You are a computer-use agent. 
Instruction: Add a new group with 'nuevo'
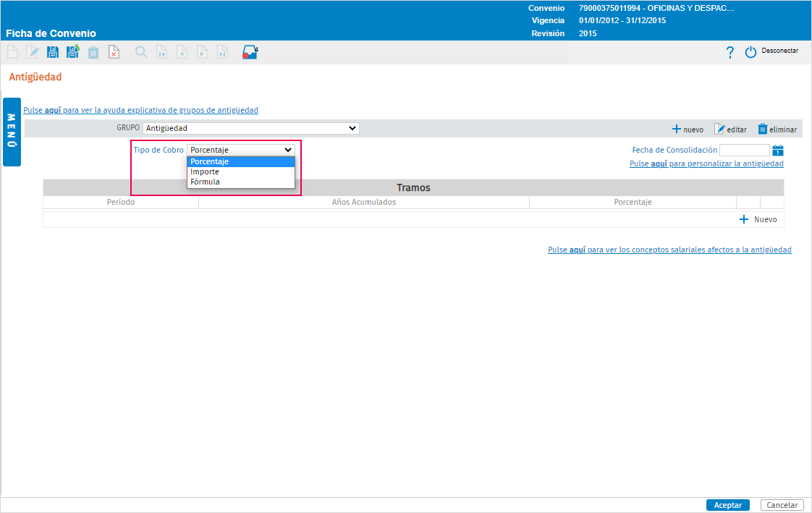pyautogui.click(x=688, y=130)
